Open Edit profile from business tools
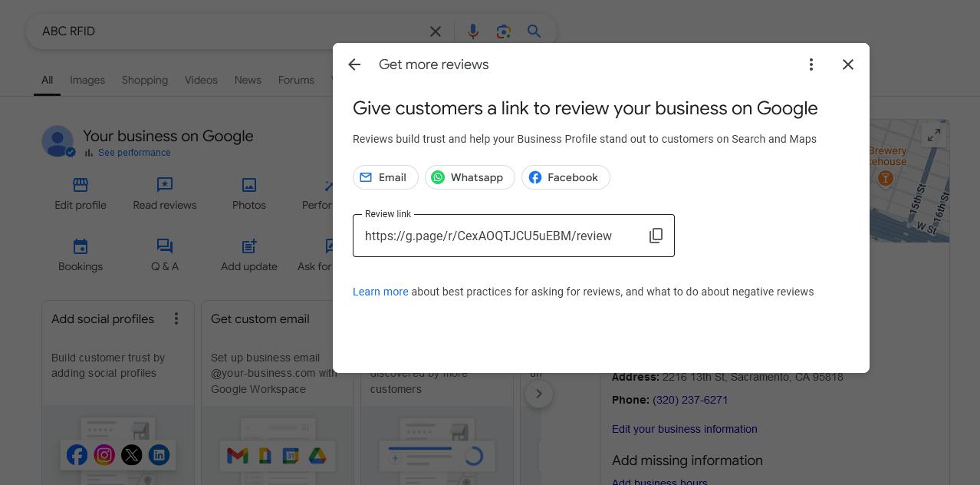The image size is (980, 485). 81,193
